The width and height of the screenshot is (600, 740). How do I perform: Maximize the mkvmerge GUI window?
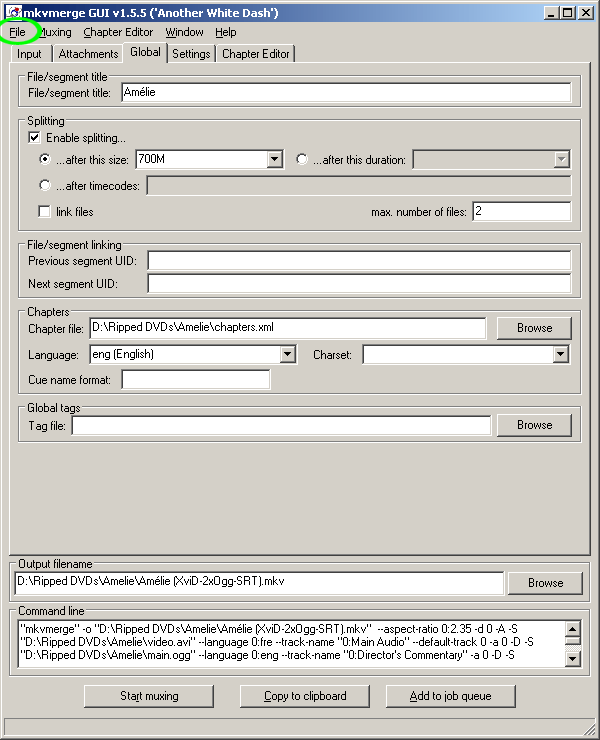pos(567,13)
